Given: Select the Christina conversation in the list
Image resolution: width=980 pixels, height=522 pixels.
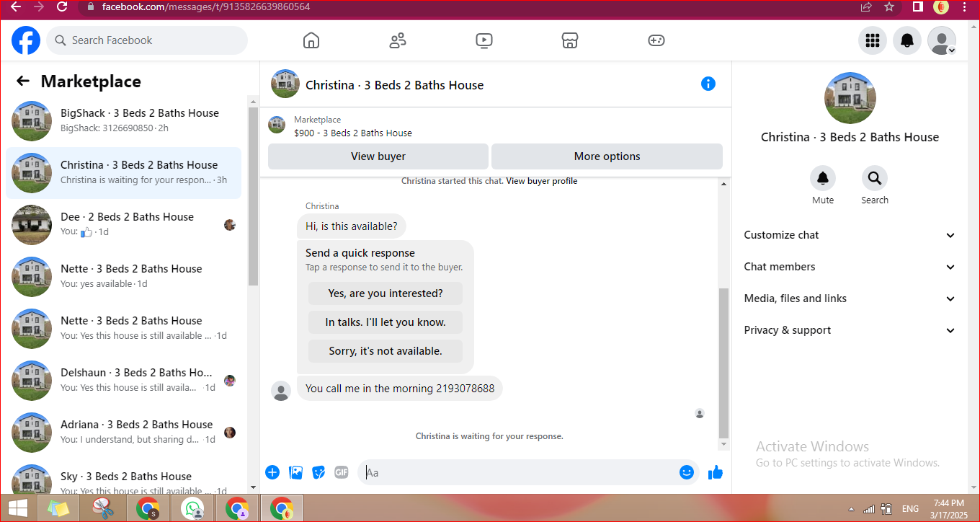Looking at the screenshot, I should pos(124,173).
